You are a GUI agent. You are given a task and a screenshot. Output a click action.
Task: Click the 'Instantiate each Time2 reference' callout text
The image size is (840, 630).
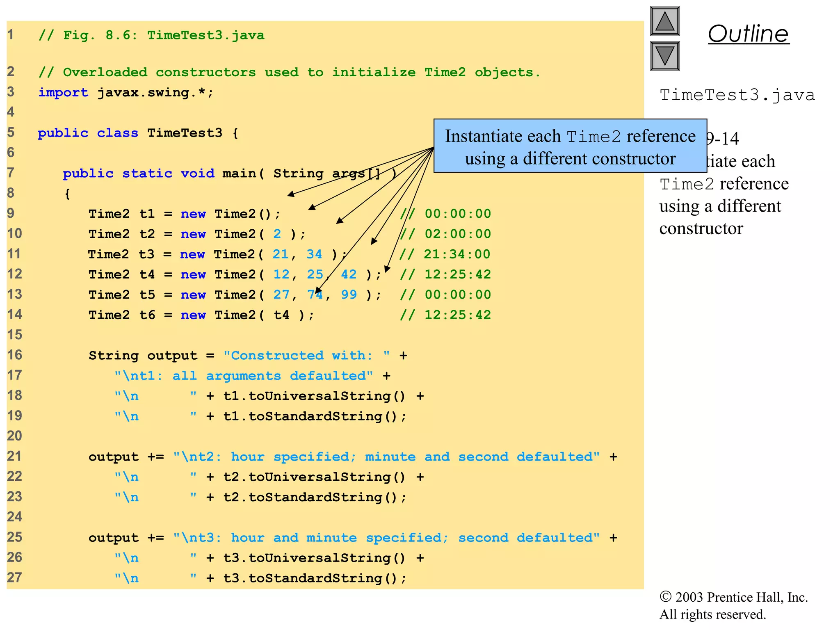pyautogui.click(x=570, y=136)
